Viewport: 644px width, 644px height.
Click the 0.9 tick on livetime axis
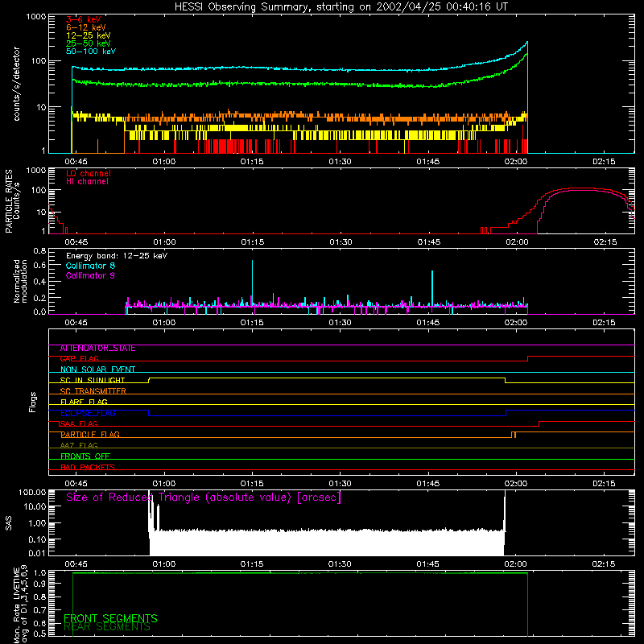(x=39, y=584)
